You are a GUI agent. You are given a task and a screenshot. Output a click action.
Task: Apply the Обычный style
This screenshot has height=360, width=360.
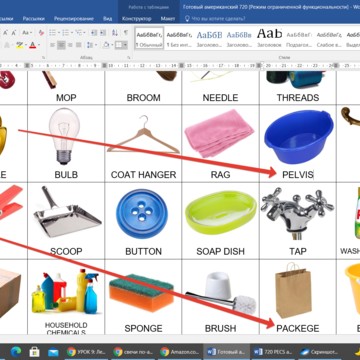click(x=149, y=38)
